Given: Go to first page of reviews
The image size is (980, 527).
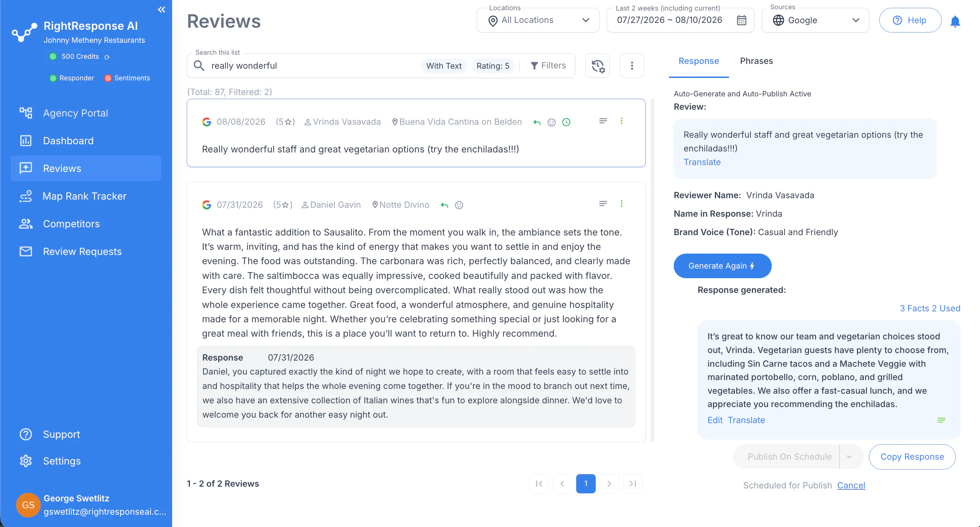Looking at the screenshot, I should [539, 484].
